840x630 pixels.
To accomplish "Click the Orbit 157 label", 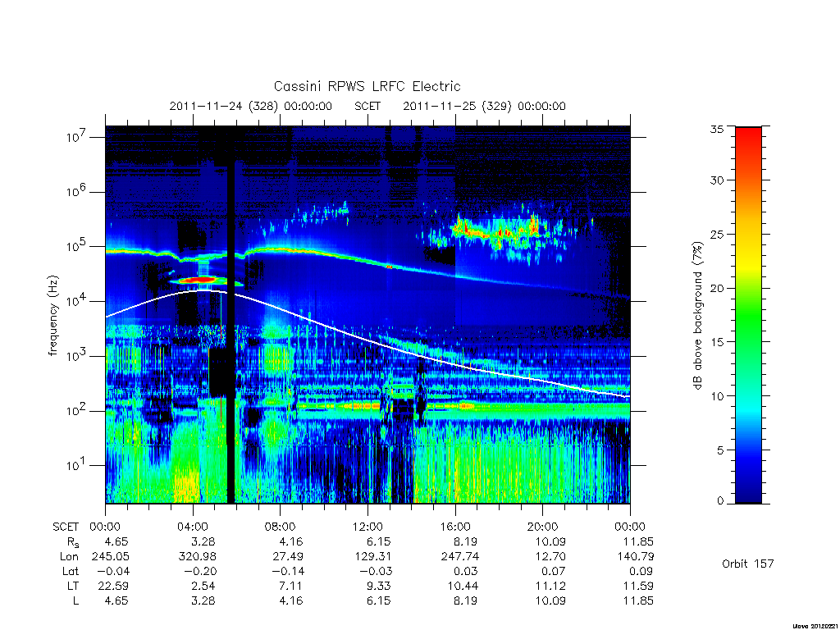I will pyautogui.click(x=748, y=564).
